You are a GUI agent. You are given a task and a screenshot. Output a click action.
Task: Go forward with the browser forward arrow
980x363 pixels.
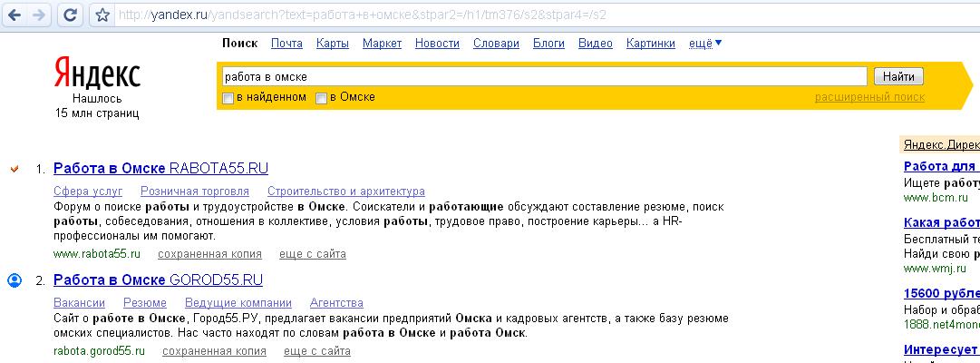(39, 15)
